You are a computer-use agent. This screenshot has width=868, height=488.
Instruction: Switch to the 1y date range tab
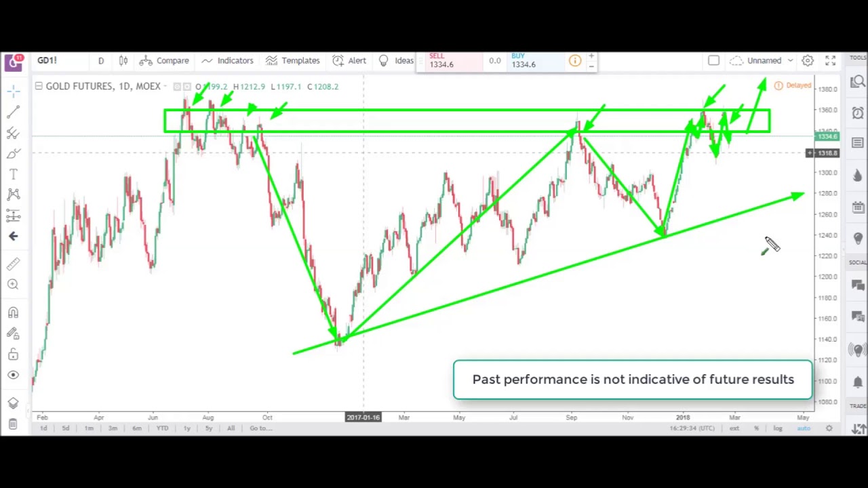click(x=186, y=428)
